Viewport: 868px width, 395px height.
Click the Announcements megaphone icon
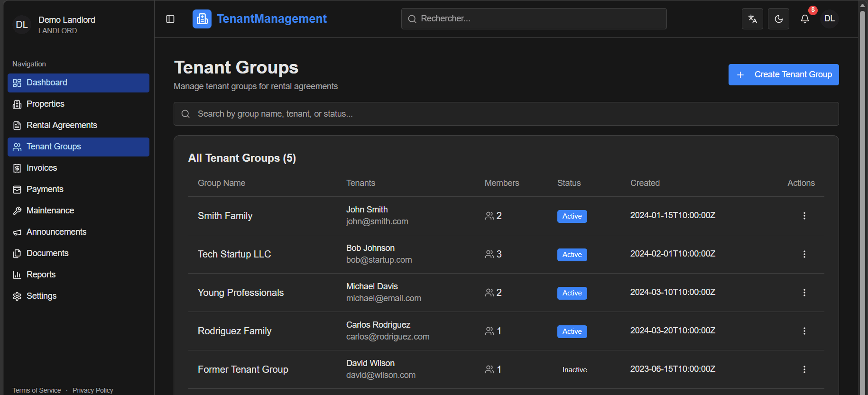(17, 232)
